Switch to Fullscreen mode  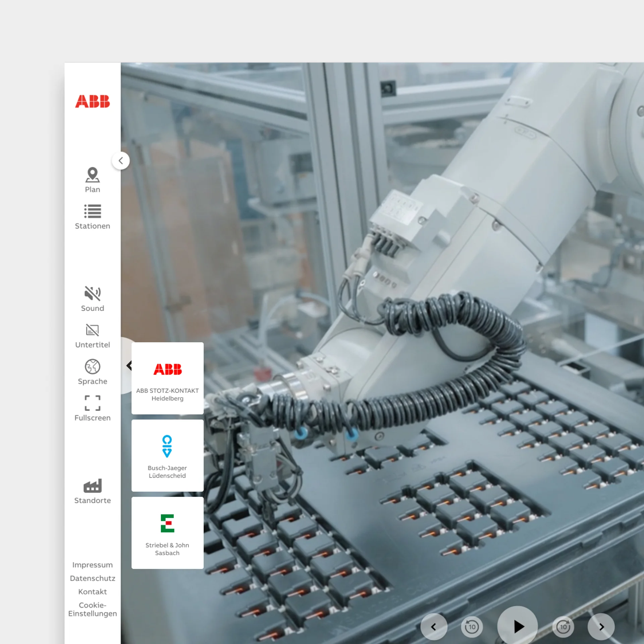pyautogui.click(x=92, y=409)
